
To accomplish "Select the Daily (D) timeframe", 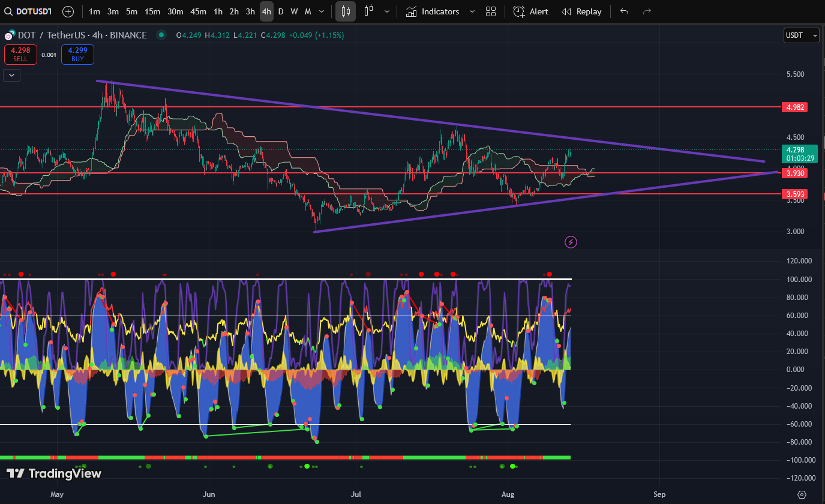I will (x=280, y=11).
